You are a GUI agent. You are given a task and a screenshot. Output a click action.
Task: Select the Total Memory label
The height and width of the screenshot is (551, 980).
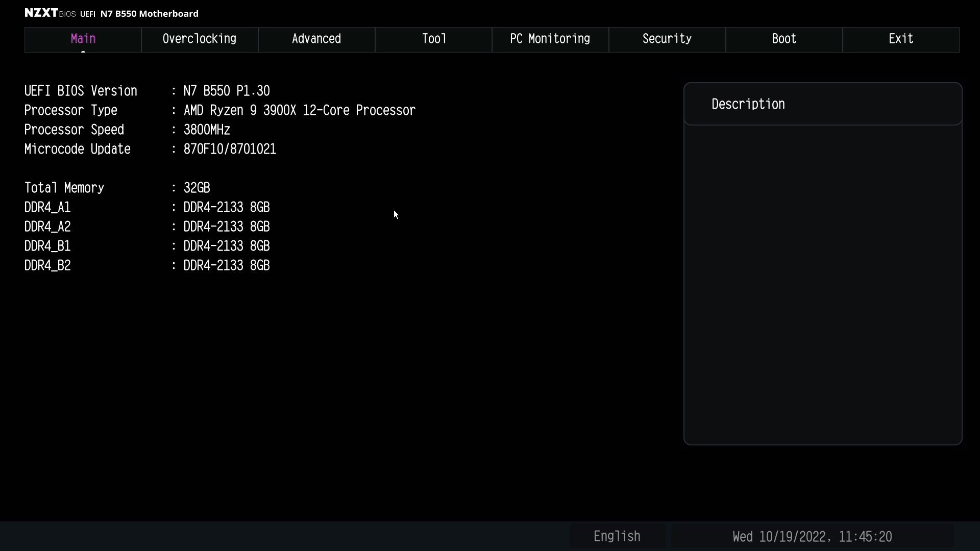64,188
